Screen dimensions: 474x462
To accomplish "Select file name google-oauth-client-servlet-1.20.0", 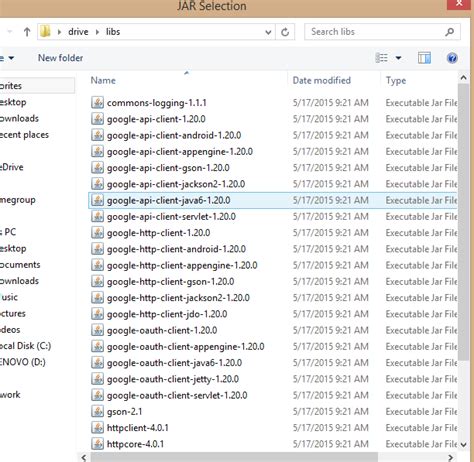I will tap(177, 395).
